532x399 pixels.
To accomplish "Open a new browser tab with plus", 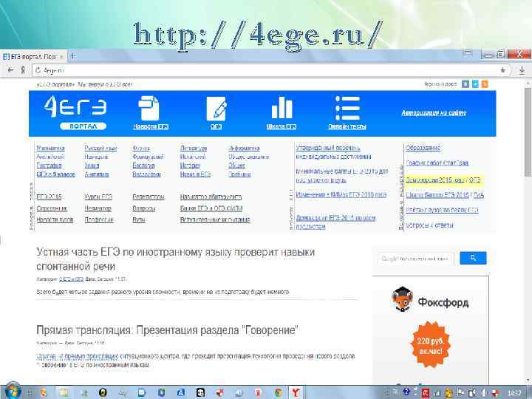I will (x=72, y=56).
